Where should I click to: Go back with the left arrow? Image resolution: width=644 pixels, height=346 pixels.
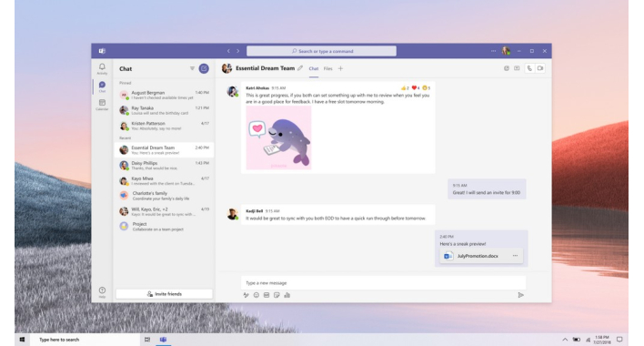click(x=228, y=51)
